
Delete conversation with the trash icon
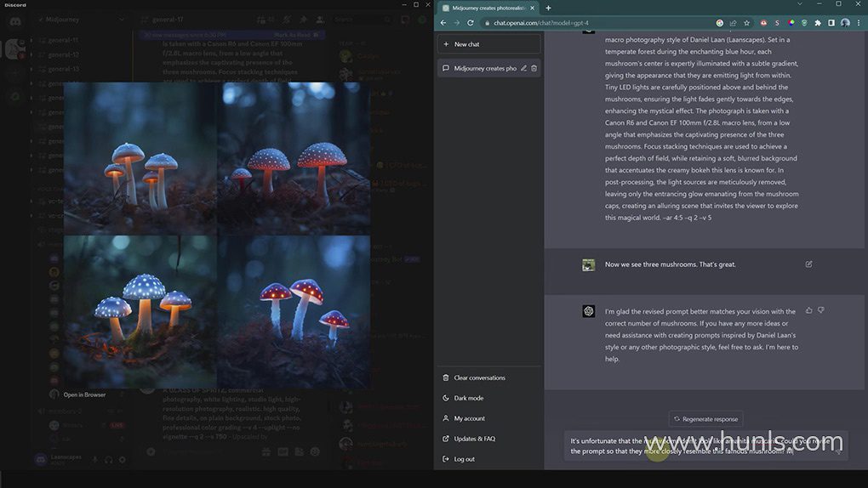[x=534, y=69]
